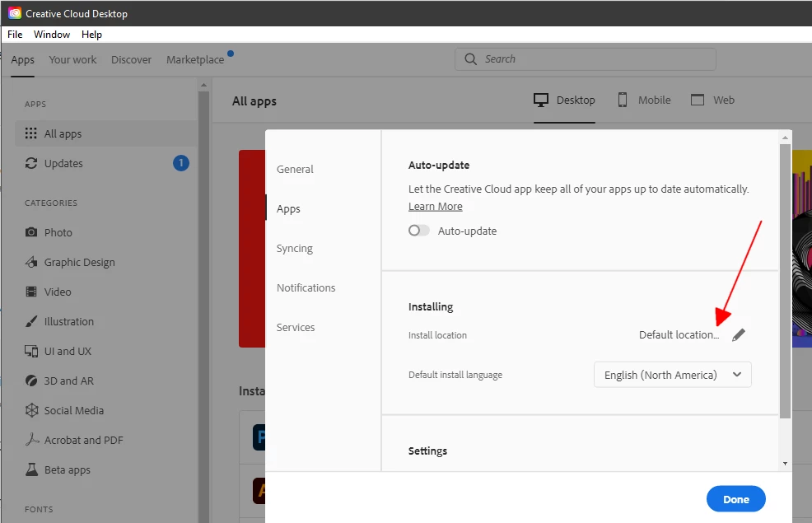Click the Desktop monitor icon

pyautogui.click(x=540, y=100)
